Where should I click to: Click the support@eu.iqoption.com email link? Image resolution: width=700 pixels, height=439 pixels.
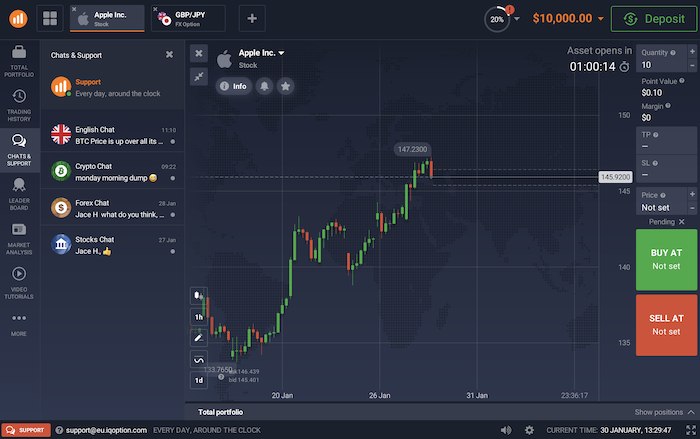coord(106,431)
